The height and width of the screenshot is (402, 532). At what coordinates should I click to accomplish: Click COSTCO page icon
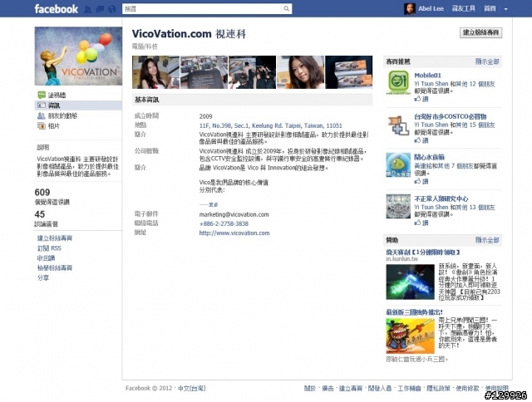pos(398,125)
